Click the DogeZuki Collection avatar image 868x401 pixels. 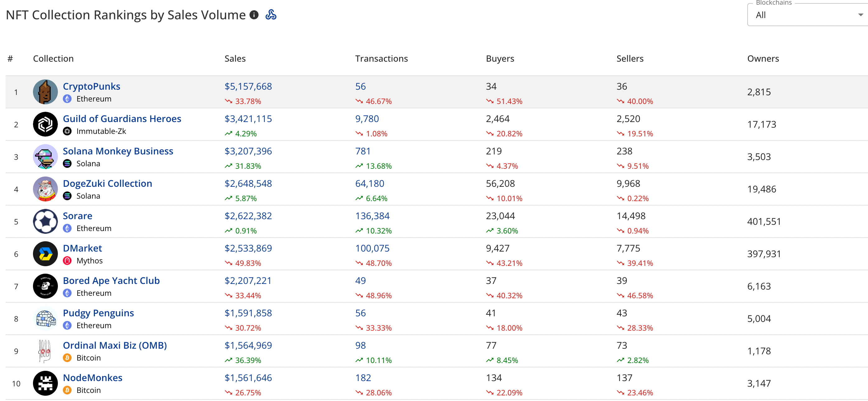point(45,189)
